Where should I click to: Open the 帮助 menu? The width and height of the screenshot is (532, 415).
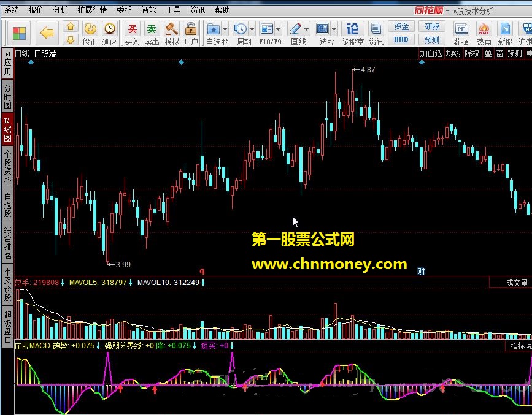point(222,10)
